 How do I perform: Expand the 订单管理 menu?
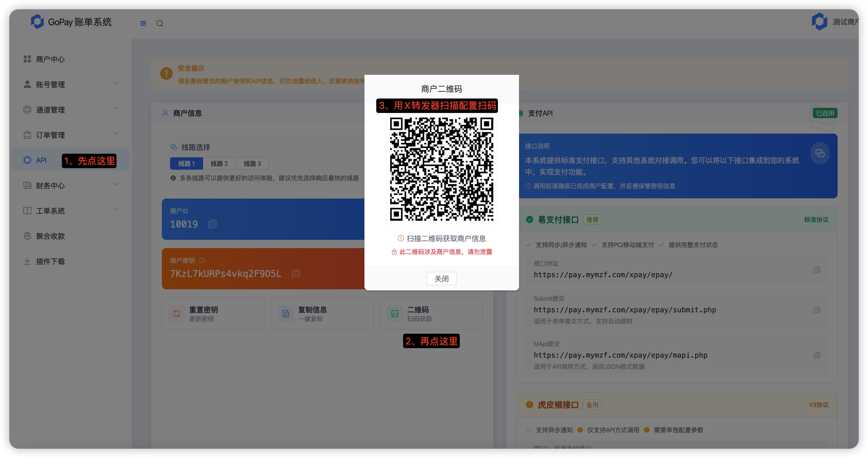tap(70, 135)
